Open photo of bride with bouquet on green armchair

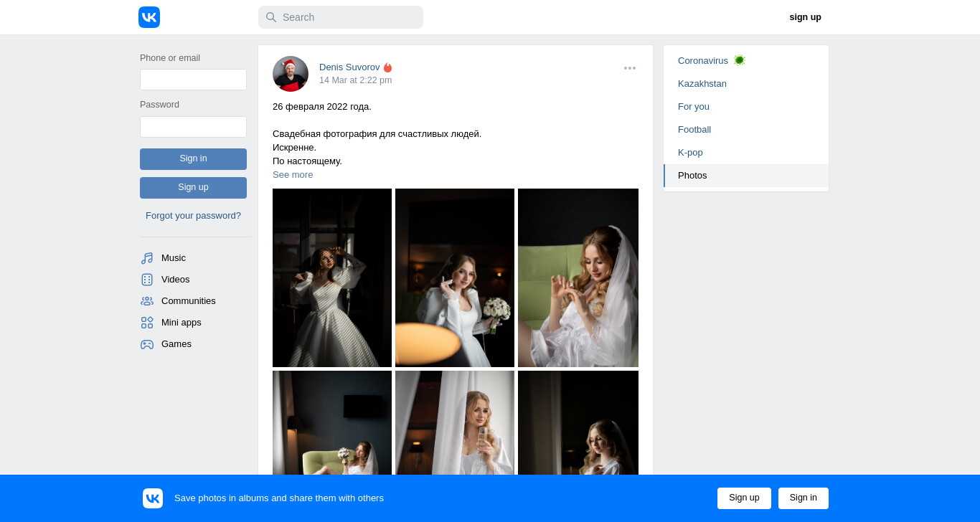coord(332,422)
